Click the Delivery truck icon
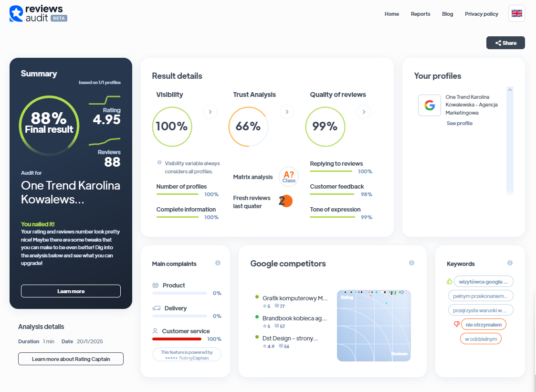 pyautogui.click(x=156, y=308)
